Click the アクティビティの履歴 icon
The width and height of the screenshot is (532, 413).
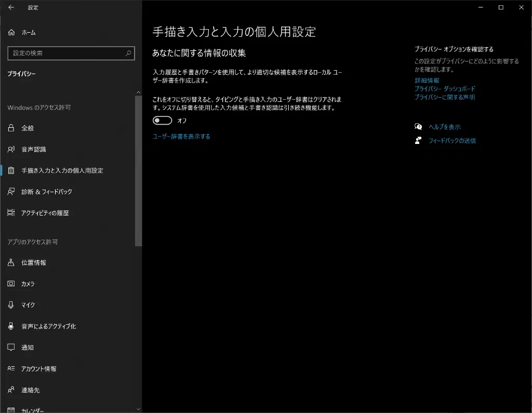[x=11, y=213]
